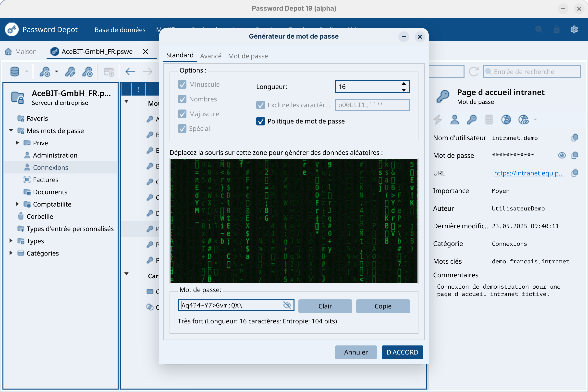This screenshot has height=392, width=588.
Task: Expand the Comptabilite folder
Action: [17, 204]
